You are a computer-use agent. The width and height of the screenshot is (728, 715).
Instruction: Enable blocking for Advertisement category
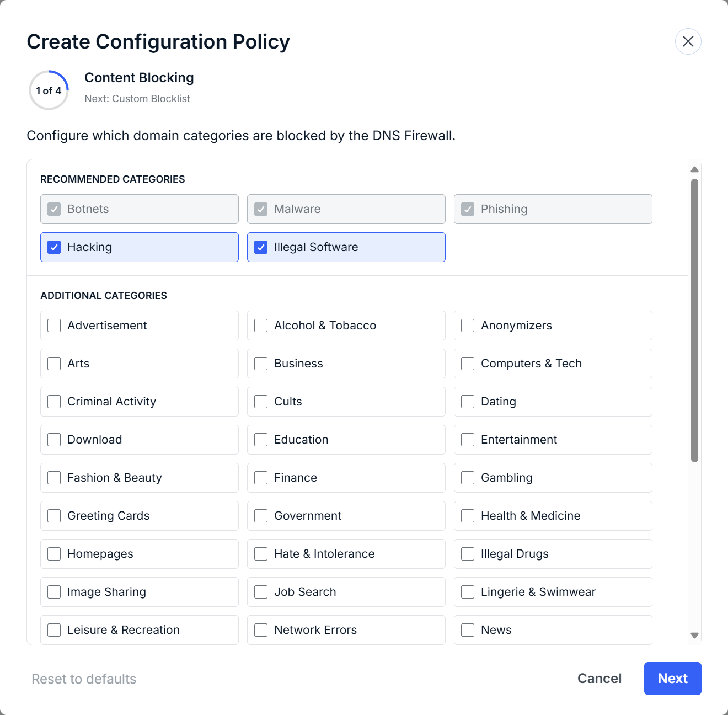(54, 326)
